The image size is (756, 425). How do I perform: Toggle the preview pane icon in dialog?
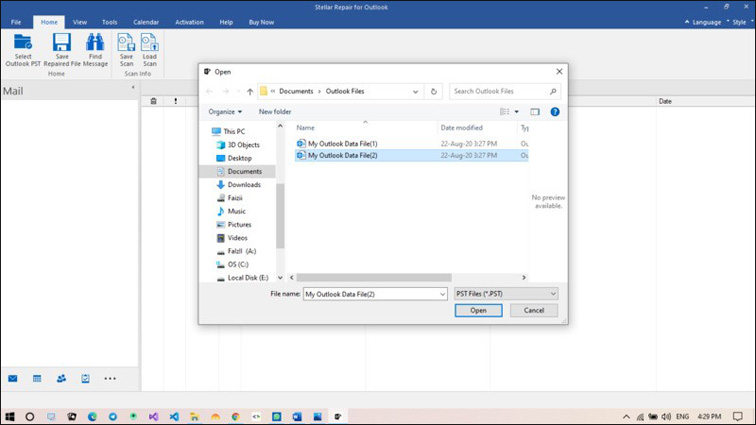[535, 112]
